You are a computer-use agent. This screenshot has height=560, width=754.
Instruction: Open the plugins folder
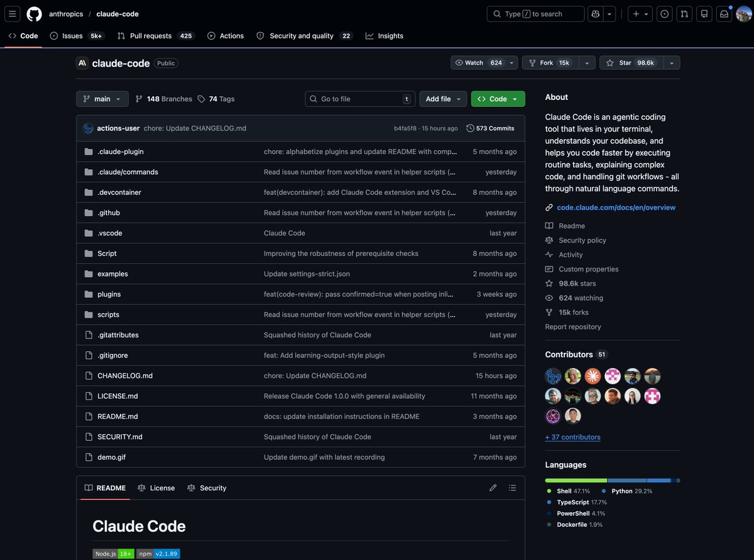click(x=109, y=294)
